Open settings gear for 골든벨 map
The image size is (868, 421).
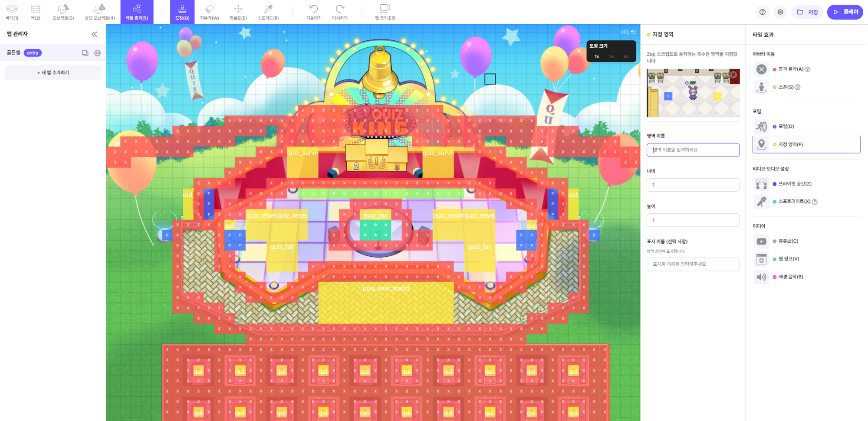[x=97, y=53]
